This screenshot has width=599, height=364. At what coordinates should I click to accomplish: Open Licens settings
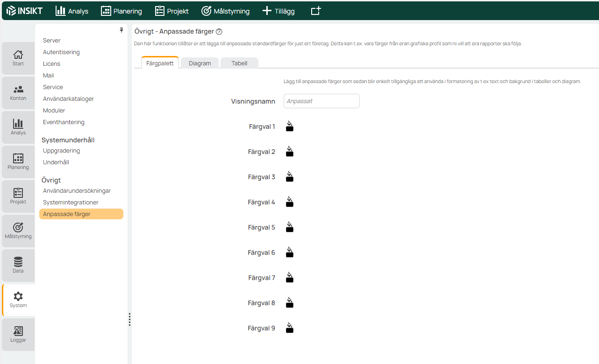coord(51,64)
